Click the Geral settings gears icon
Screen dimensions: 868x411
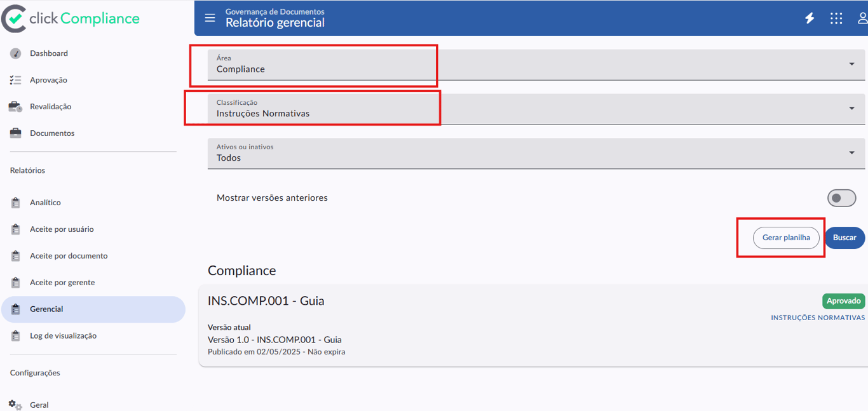tap(16, 405)
